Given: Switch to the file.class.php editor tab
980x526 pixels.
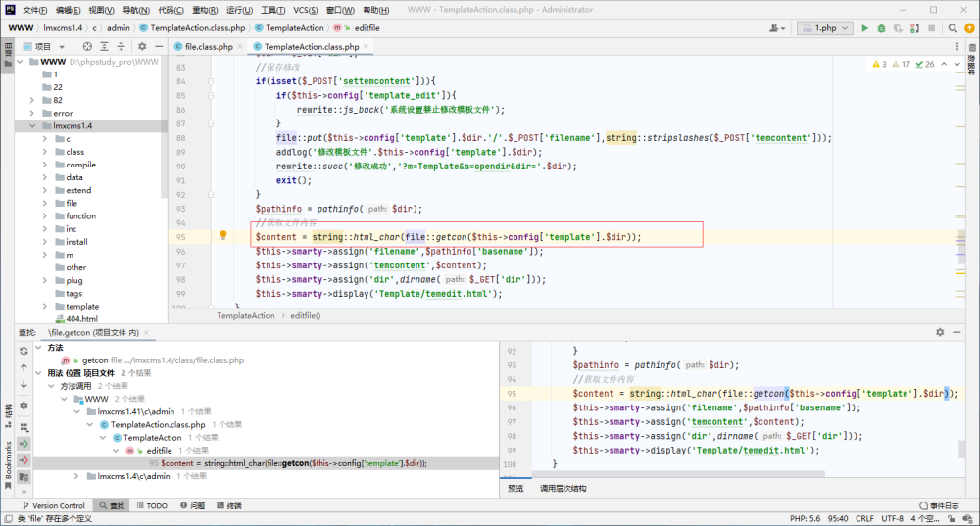Looking at the screenshot, I should (209, 46).
